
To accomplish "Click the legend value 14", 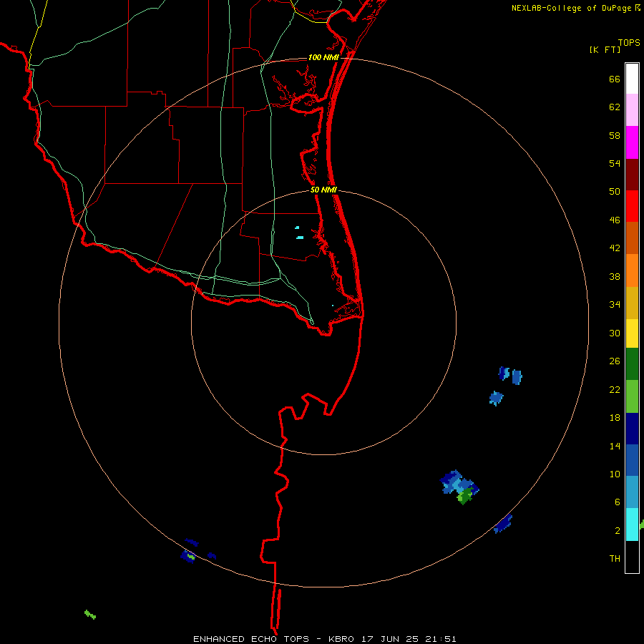I will pyautogui.click(x=615, y=446).
